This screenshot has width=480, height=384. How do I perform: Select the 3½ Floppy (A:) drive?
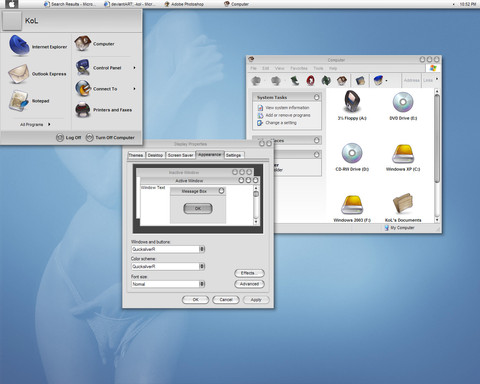coord(352,105)
